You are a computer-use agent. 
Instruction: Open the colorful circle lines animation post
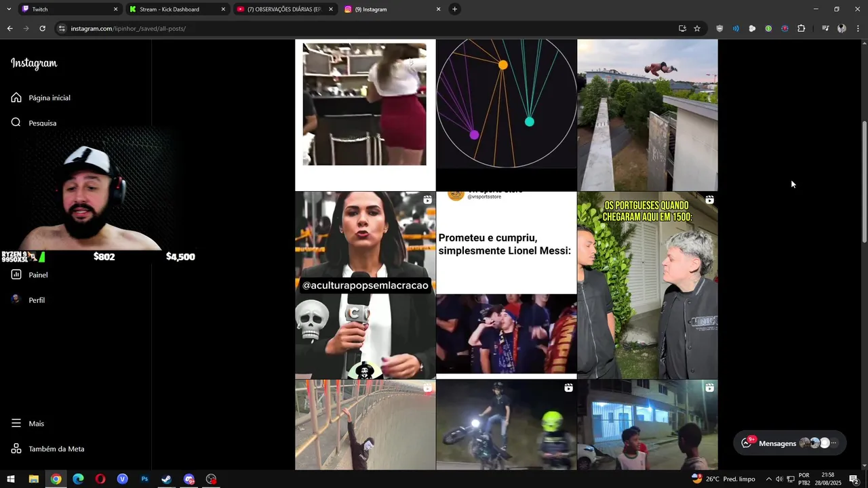pyautogui.click(x=507, y=115)
